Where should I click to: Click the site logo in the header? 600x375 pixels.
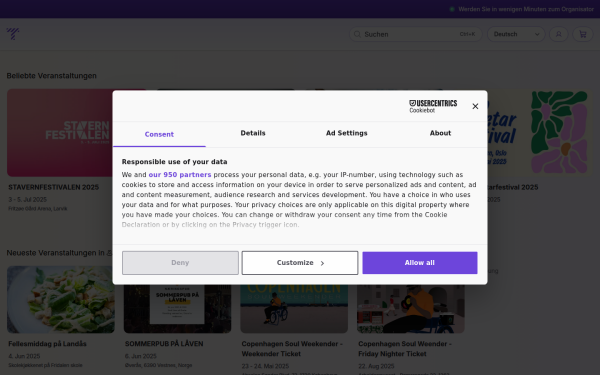[13, 34]
